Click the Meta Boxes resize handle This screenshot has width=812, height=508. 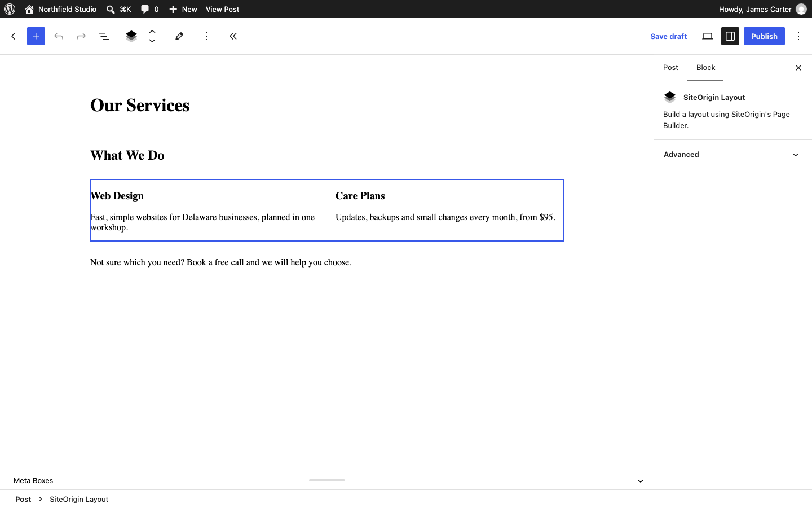(327, 480)
